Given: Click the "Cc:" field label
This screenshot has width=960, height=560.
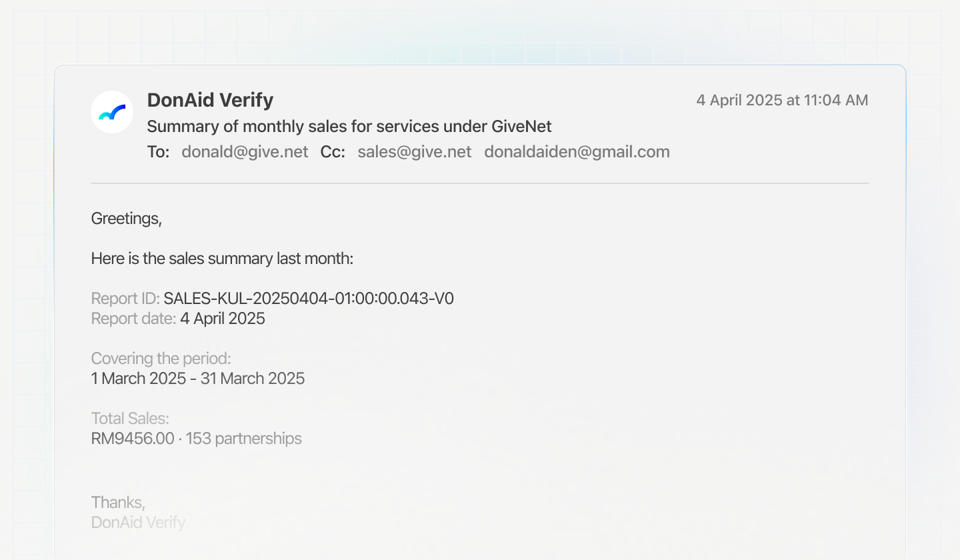Looking at the screenshot, I should click(333, 152).
